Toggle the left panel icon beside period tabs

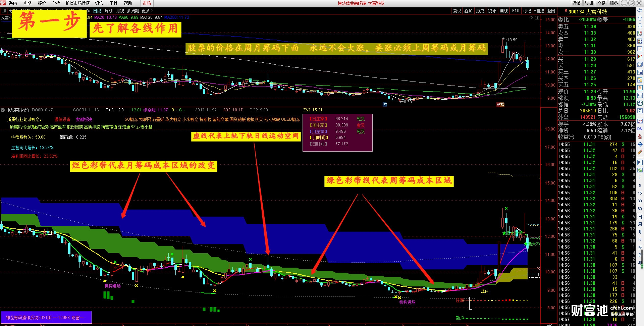[x=4, y=11]
